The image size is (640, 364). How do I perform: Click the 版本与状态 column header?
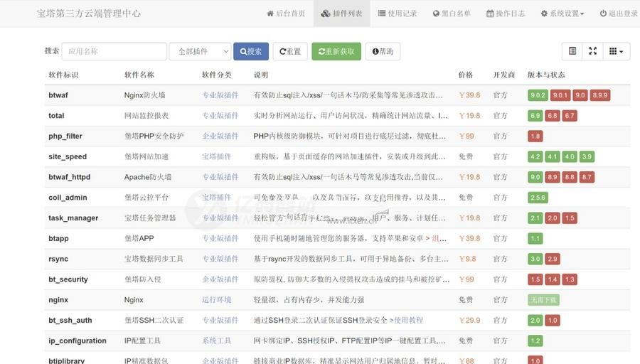pos(546,75)
